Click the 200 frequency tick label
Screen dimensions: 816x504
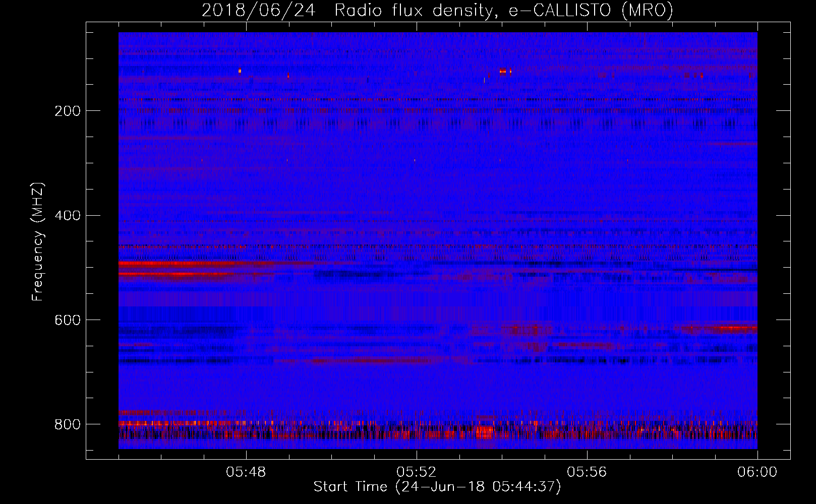click(68, 111)
